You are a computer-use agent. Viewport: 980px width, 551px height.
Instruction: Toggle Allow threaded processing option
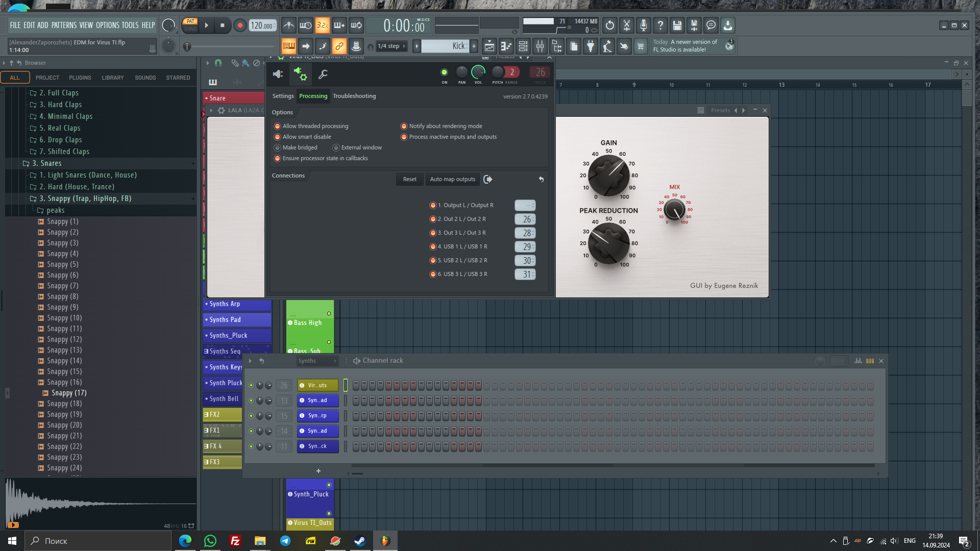278,126
